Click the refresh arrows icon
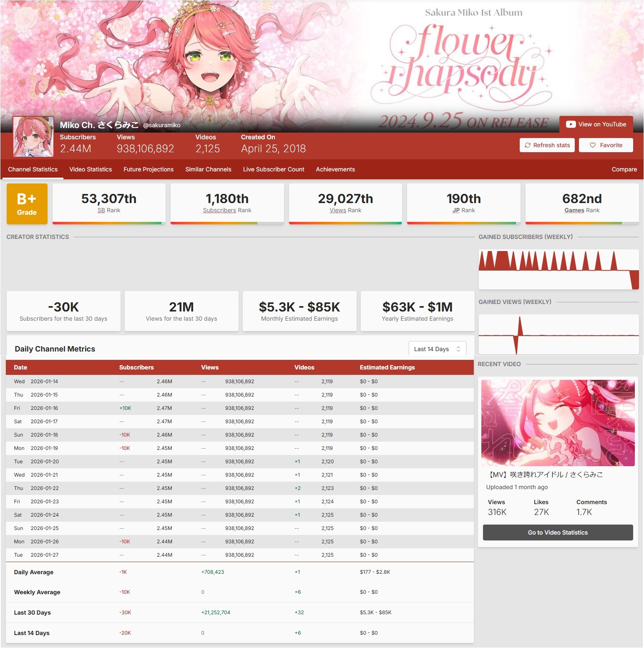The width and height of the screenshot is (644, 648). 528,145
